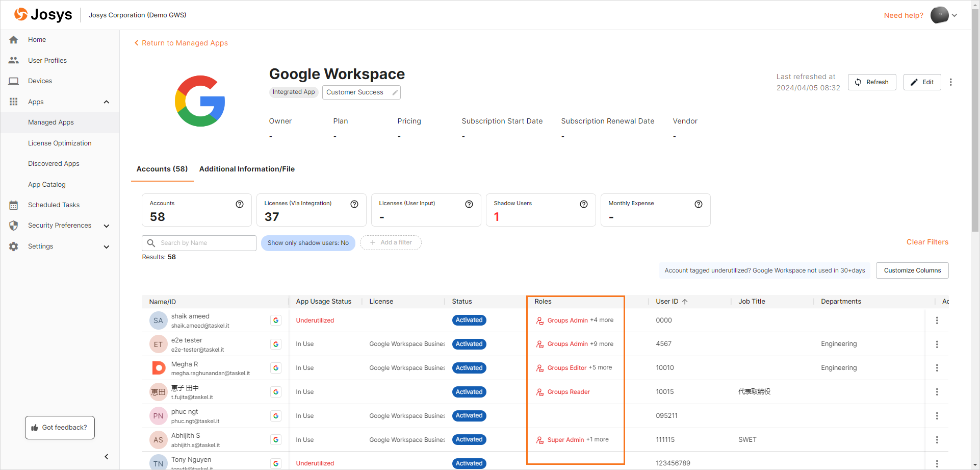Click the Underutilized status for shaik ameed
Image resolution: width=980 pixels, height=470 pixels.
point(315,320)
